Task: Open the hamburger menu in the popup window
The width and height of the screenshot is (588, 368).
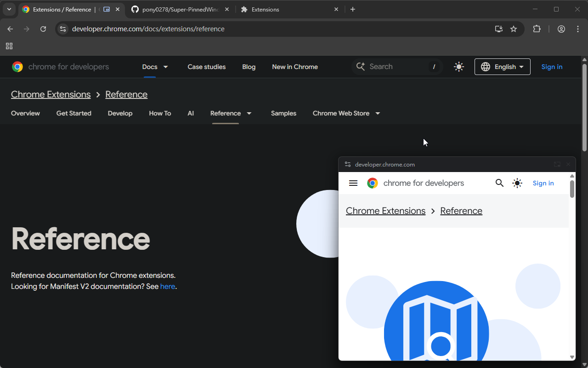Action: [353, 183]
